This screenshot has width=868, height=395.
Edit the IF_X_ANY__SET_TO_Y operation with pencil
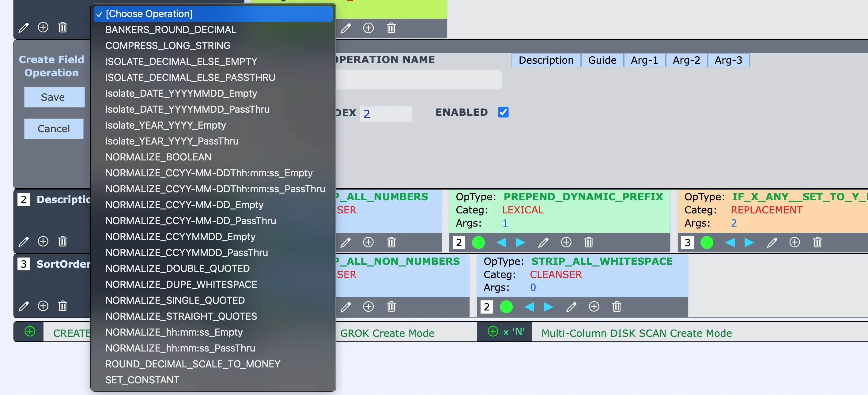772,242
